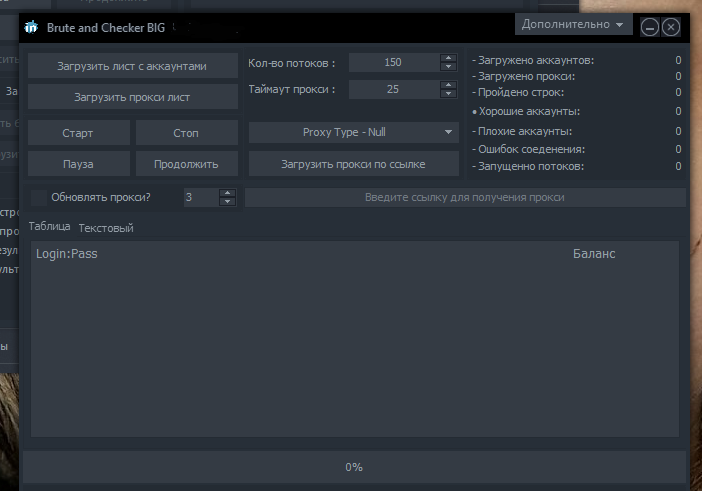Click the 0% progress bar
The width and height of the screenshot is (702, 491).
tap(354, 467)
